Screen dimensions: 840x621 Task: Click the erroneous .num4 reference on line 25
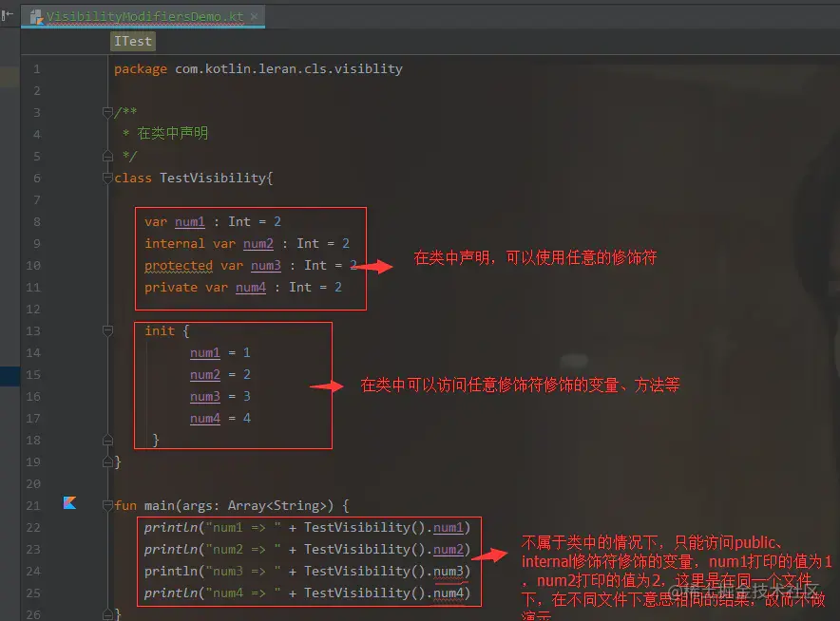(x=448, y=593)
